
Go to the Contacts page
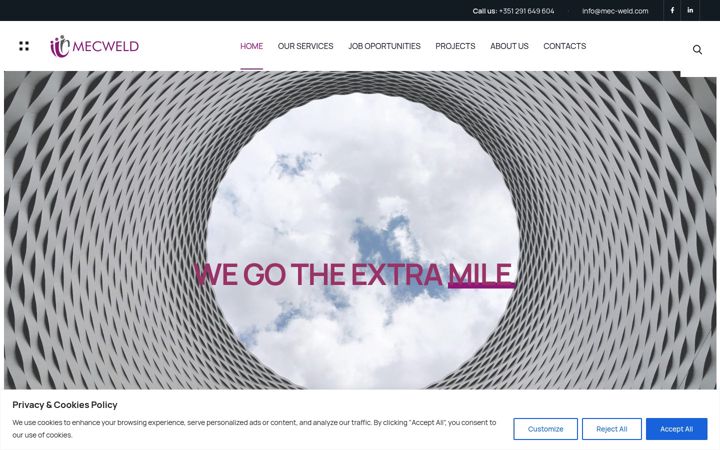[564, 46]
